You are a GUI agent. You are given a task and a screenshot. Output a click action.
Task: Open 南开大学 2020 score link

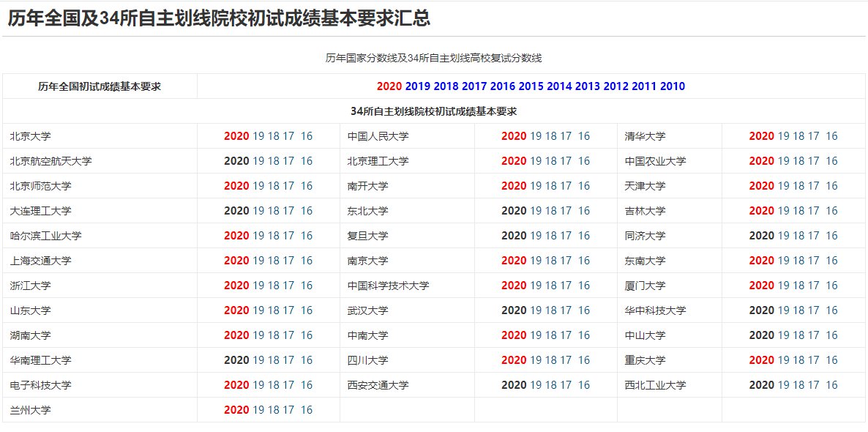[x=514, y=186]
